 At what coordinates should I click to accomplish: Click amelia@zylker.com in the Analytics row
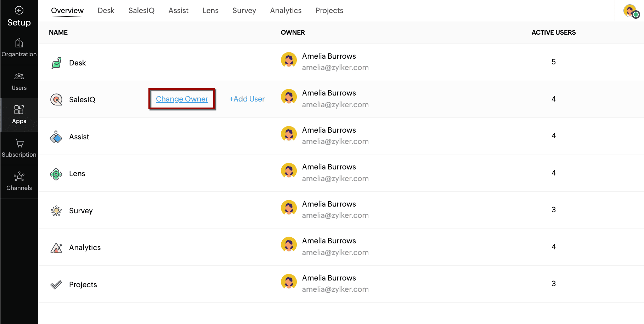pos(335,253)
